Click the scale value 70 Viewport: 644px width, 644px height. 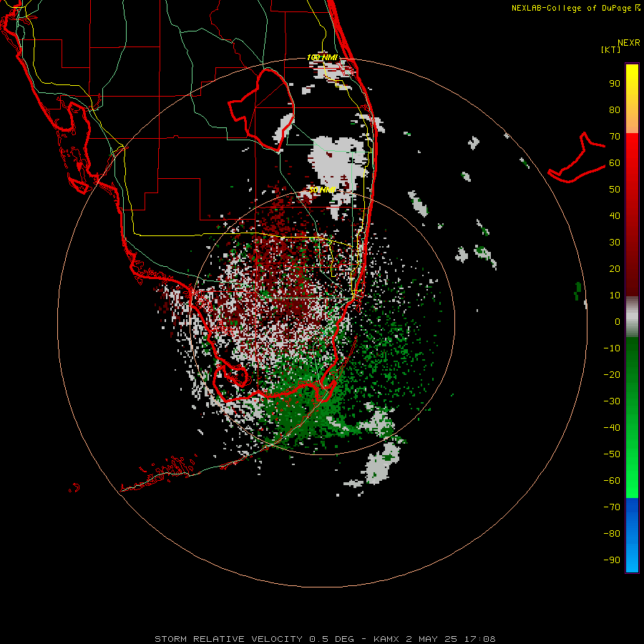[615, 137]
